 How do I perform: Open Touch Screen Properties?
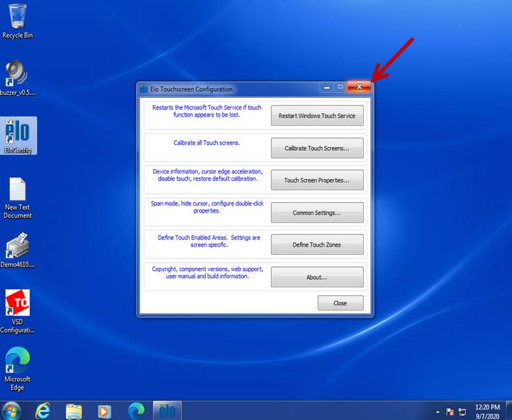click(317, 180)
